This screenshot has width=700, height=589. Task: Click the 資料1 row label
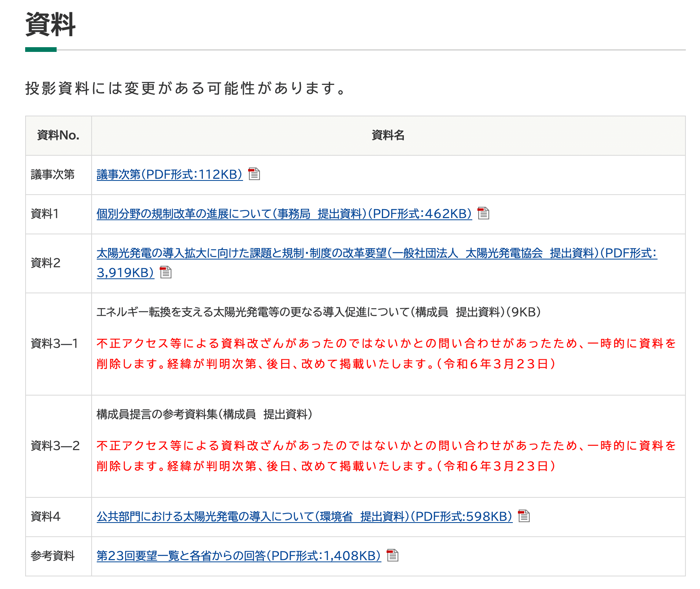[x=45, y=214]
